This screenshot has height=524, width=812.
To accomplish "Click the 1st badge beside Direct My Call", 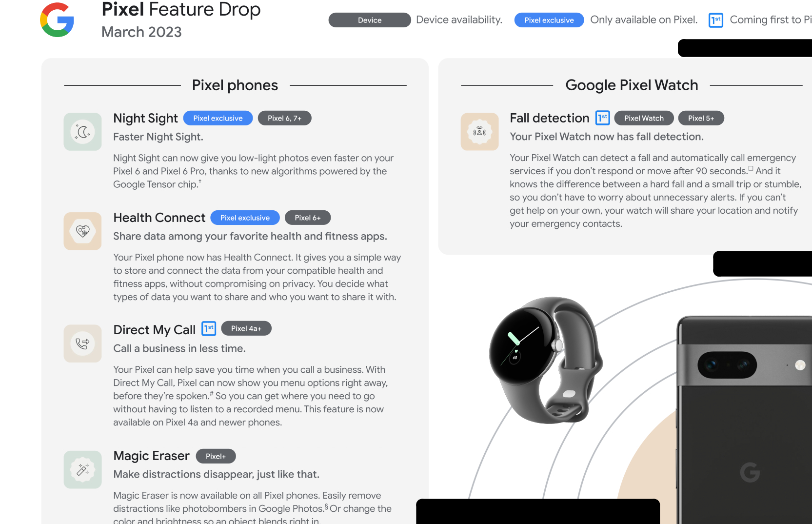I will pos(209,328).
